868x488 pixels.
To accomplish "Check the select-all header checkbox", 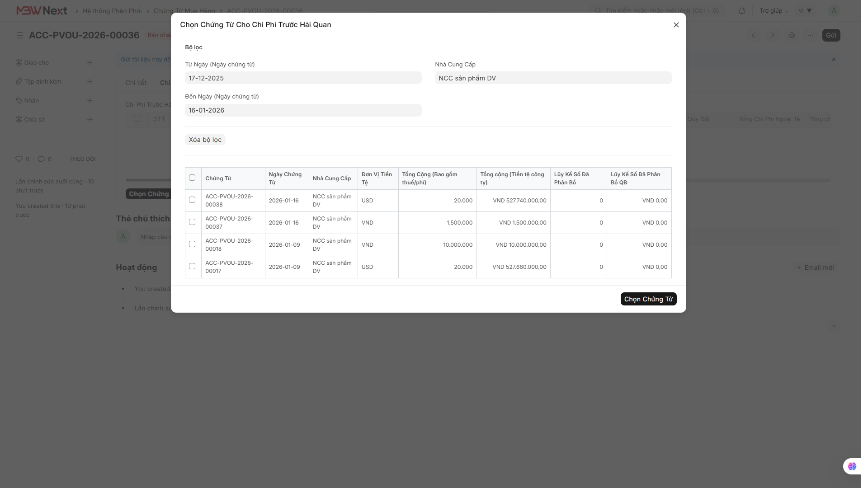I will pos(192,178).
